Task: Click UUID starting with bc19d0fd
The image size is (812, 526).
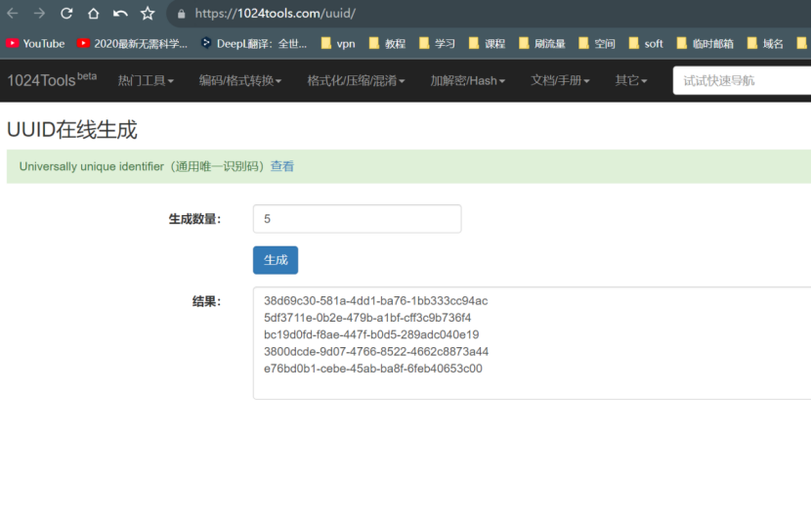Action: pos(371,334)
